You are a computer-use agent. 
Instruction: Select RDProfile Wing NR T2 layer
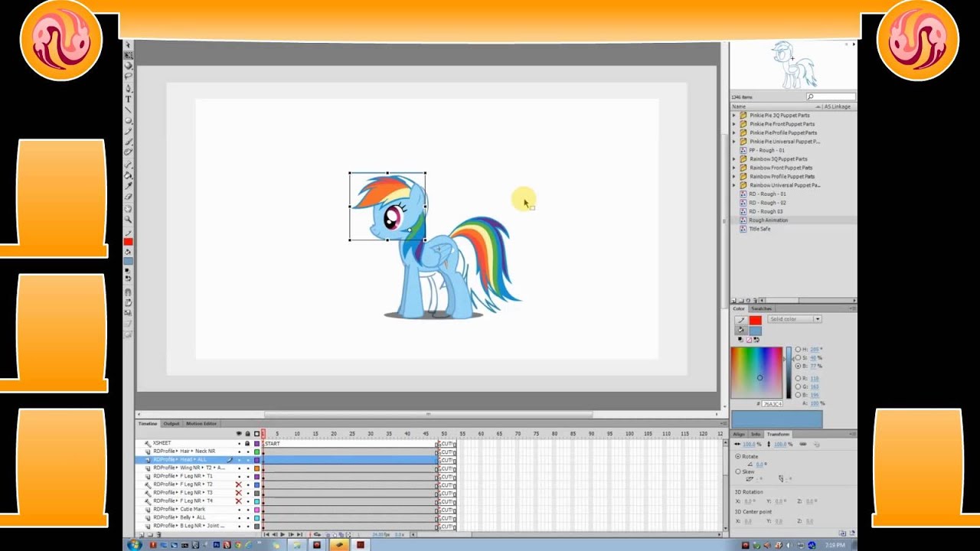click(x=188, y=468)
